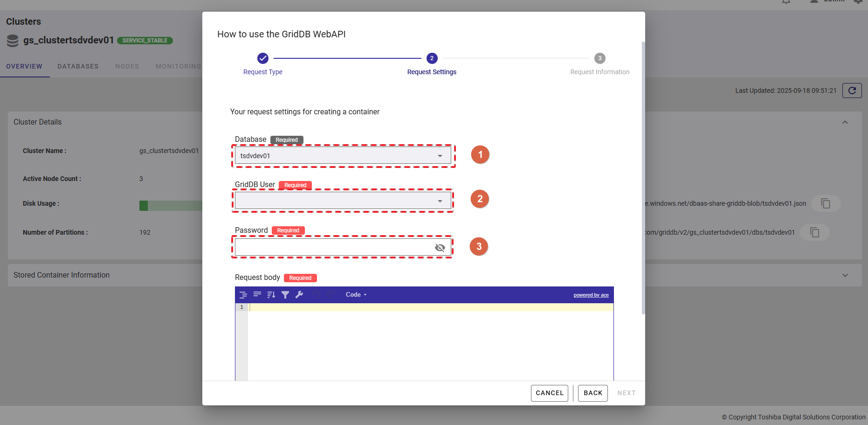
Task: Click the format JSON icon in editor toolbar
Action: coord(243,295)
